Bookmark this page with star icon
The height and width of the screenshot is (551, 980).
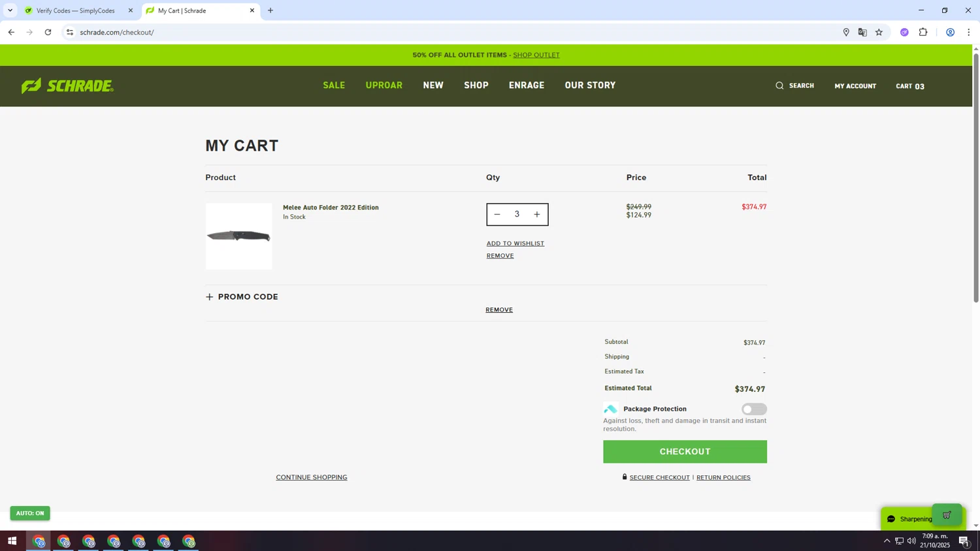tap(879, 32)
